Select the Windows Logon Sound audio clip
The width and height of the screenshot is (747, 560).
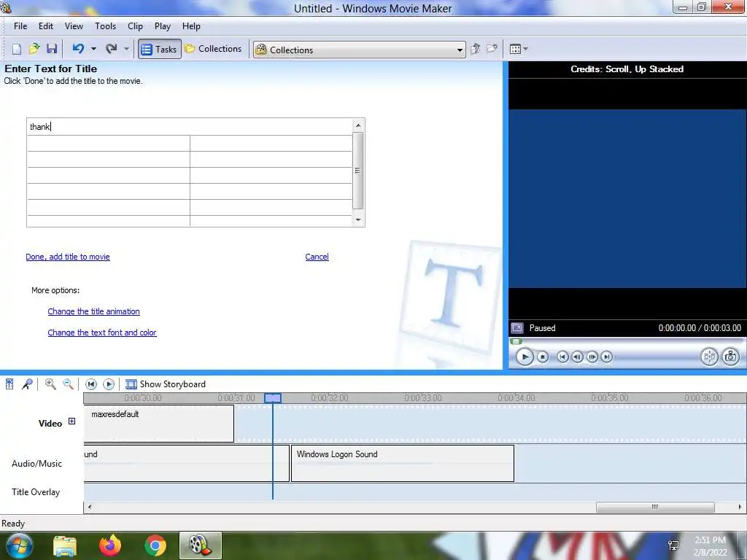(x=403, y=463)
